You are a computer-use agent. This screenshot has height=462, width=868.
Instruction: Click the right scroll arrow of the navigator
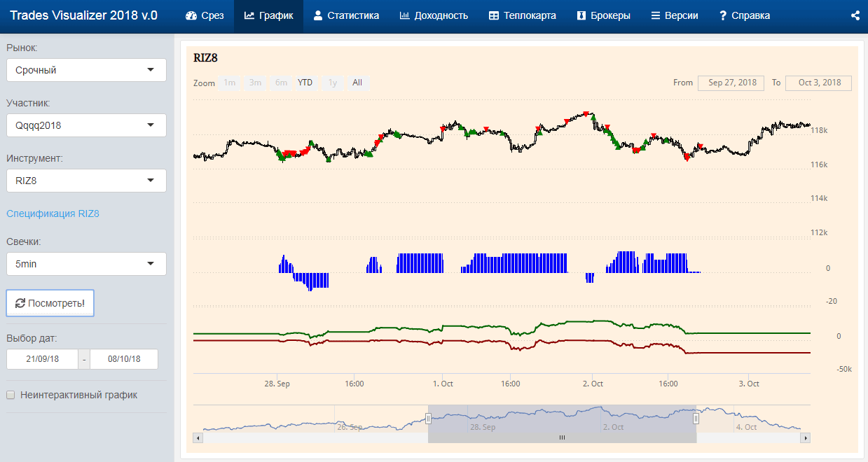(x=806, y=437)
